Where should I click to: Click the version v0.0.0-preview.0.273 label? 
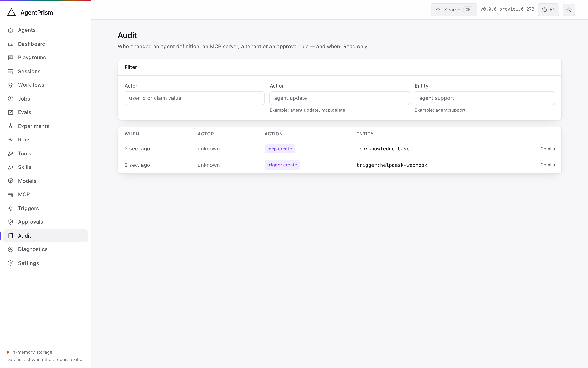507,9
